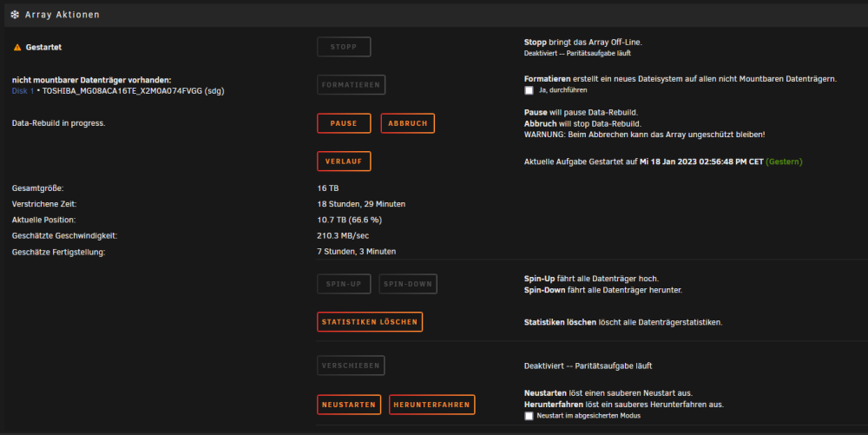868x435 pixels.
Task: Click 'nicht mountbarer Datenträger vorhanden:' heading
Action: coord(91,80)
